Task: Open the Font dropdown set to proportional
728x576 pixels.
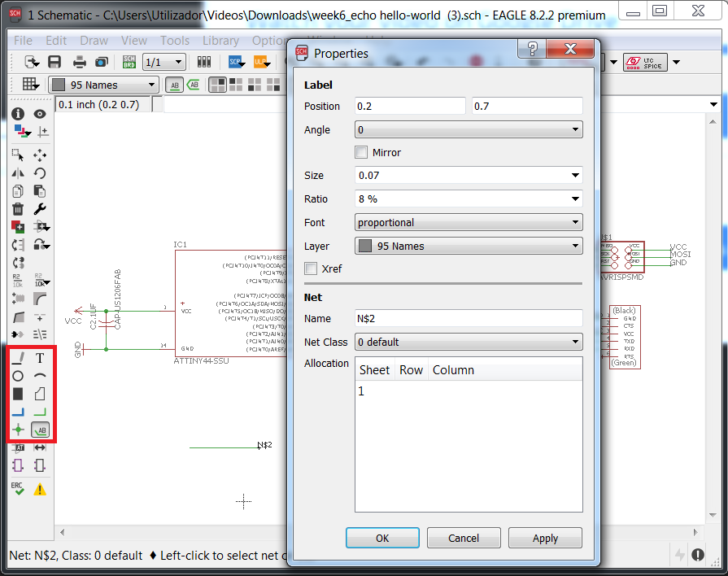Action: (x=469, y=222)
